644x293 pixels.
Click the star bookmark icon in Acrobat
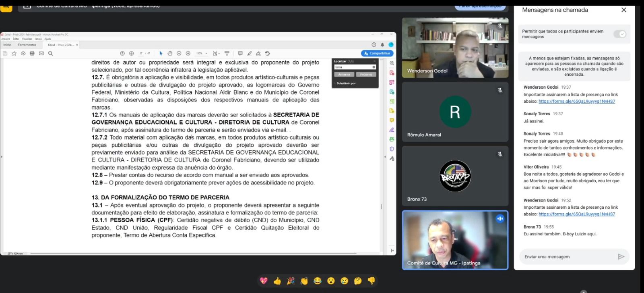(14, 53)
